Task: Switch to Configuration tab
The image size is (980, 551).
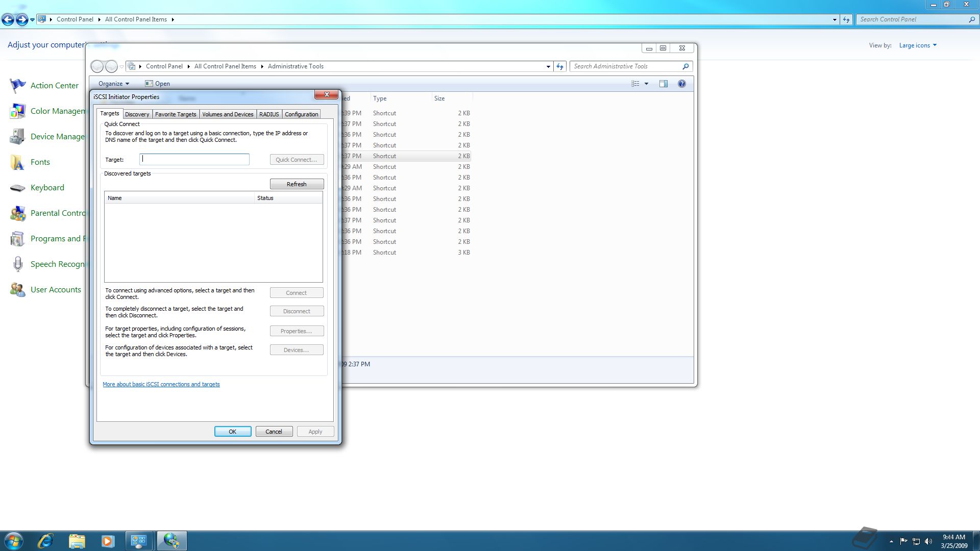Action: pyautogui.click(x=301, y=114)
